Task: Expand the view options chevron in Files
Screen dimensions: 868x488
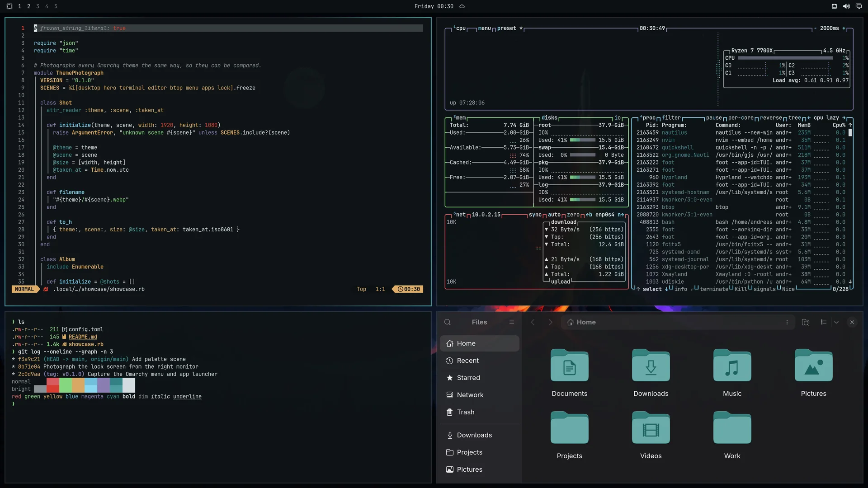Action: pyautogui.click(x=836, y=322)
